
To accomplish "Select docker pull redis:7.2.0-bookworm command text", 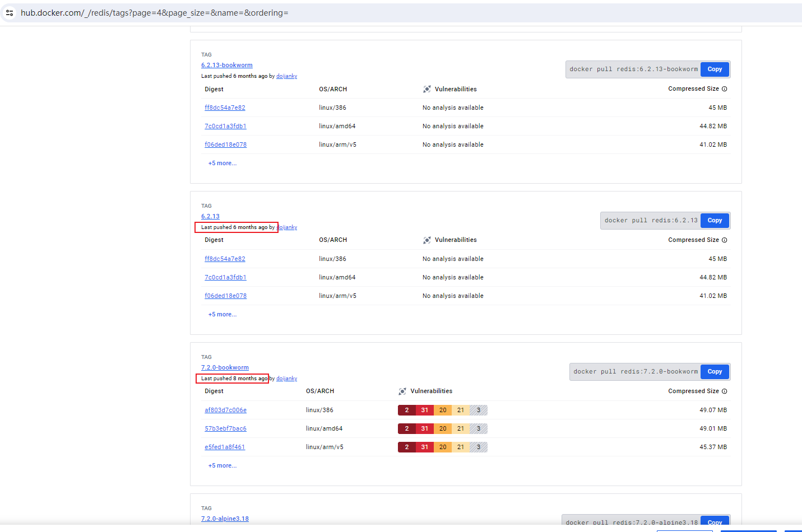I will (x=636, y=372).
